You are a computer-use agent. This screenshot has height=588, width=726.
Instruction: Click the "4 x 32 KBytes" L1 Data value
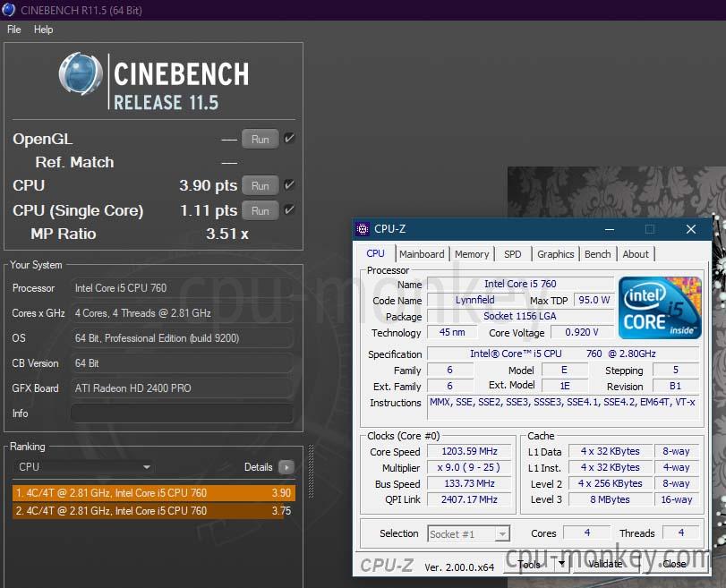click(x=610, y=451)
